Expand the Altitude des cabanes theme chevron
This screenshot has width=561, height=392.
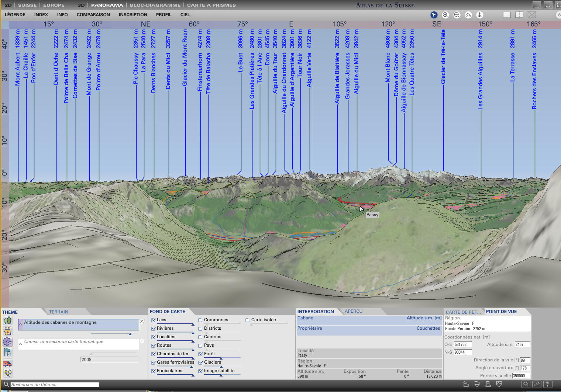(x=21, y=325)
